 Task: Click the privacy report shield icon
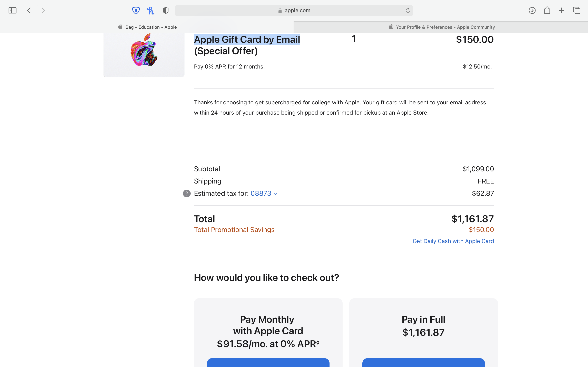pyautogui.click(x=166, y=10)
